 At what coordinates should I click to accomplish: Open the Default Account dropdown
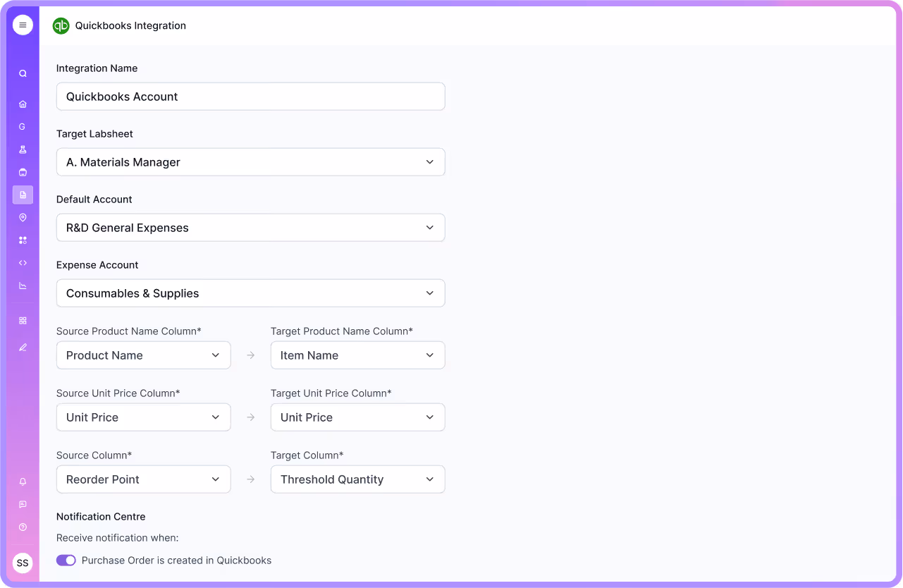click(x=251, y=228)
